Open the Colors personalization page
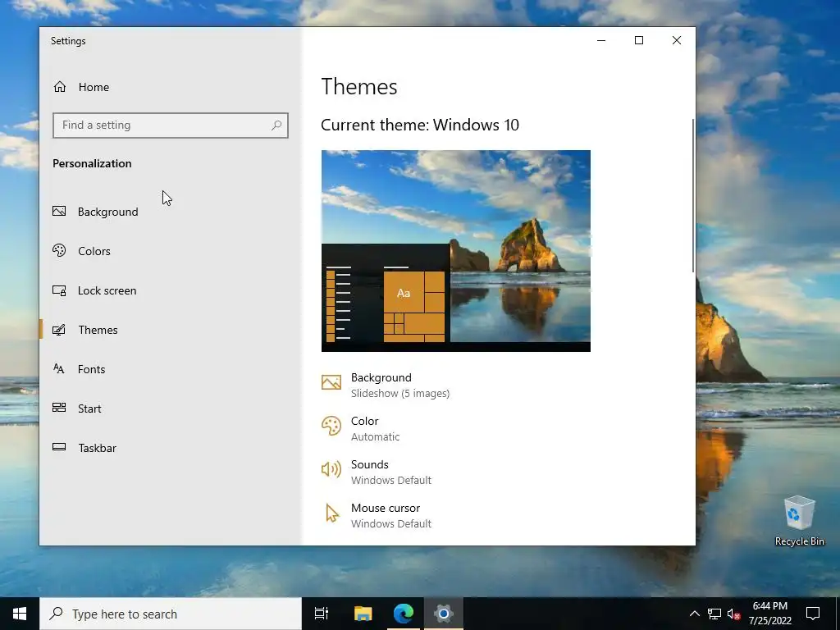The width and height of the screenshot is (840, 630). coord(171,251)
